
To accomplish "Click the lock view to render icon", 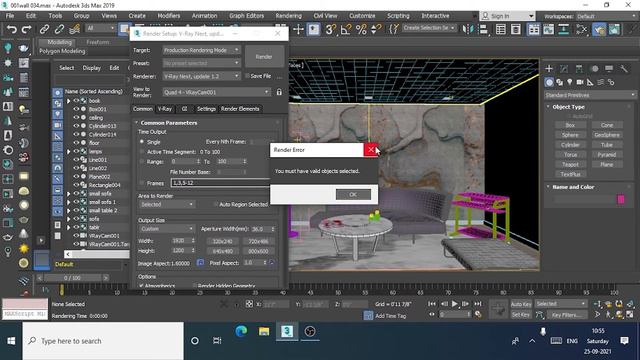I will (x=279, y=92).
